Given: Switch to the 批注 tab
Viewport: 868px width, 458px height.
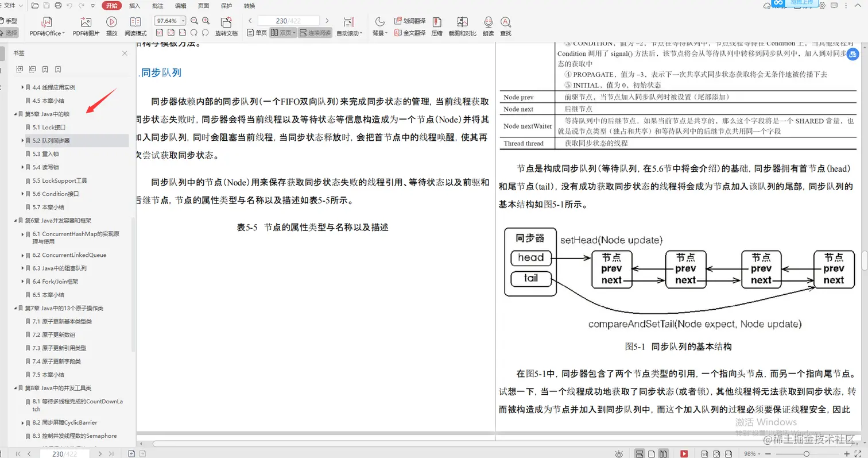Looking at the screenshot, I should [157, 5].
